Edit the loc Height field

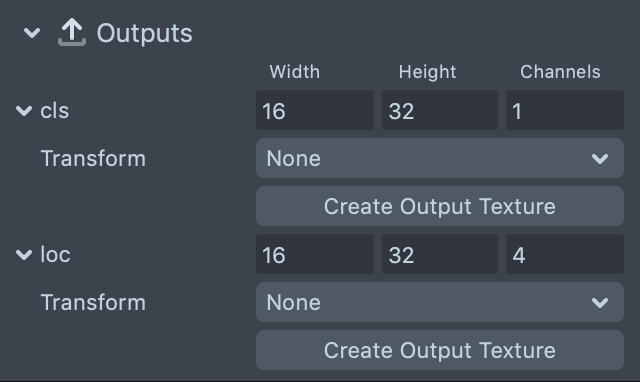(x=440, y=254)
